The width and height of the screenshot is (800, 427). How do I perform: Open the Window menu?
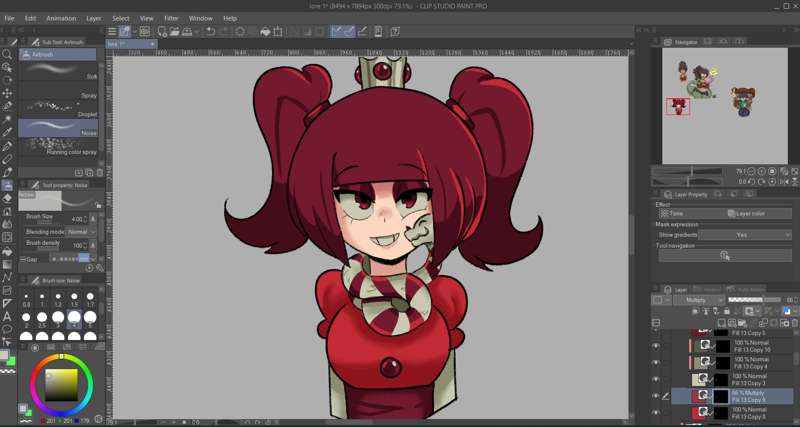(201, 18)
